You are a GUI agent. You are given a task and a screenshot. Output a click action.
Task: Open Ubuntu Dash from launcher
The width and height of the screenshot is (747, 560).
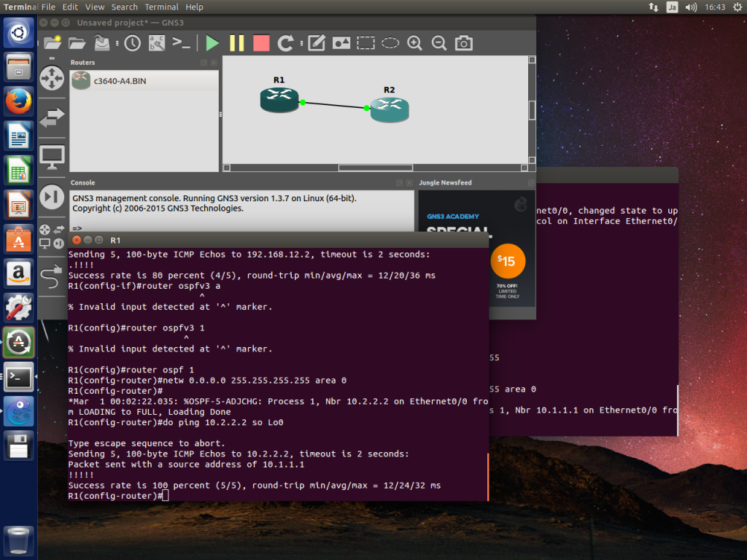point(18,33)
